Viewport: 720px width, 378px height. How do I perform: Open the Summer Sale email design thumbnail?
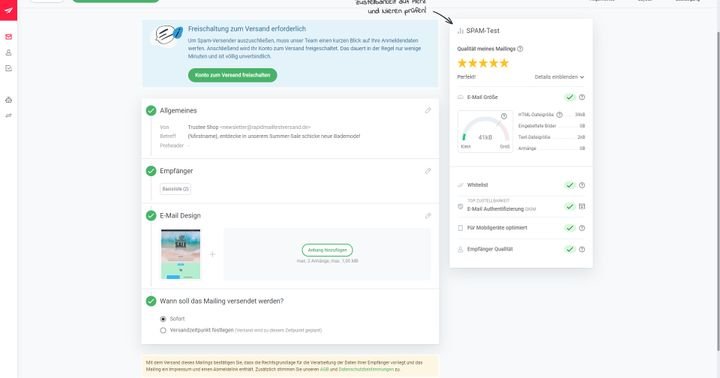click(180, 254)
